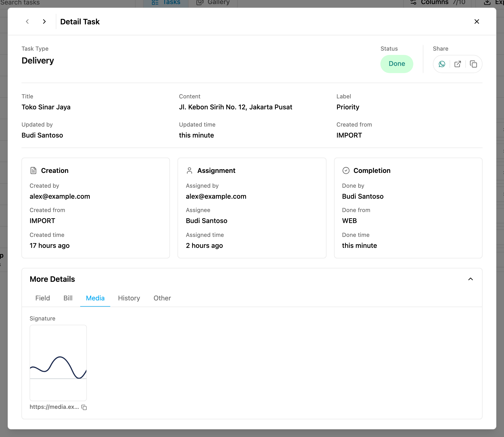Open the Other tab
The height and width of the screenshot is (437, 504).
coord(162,298)
